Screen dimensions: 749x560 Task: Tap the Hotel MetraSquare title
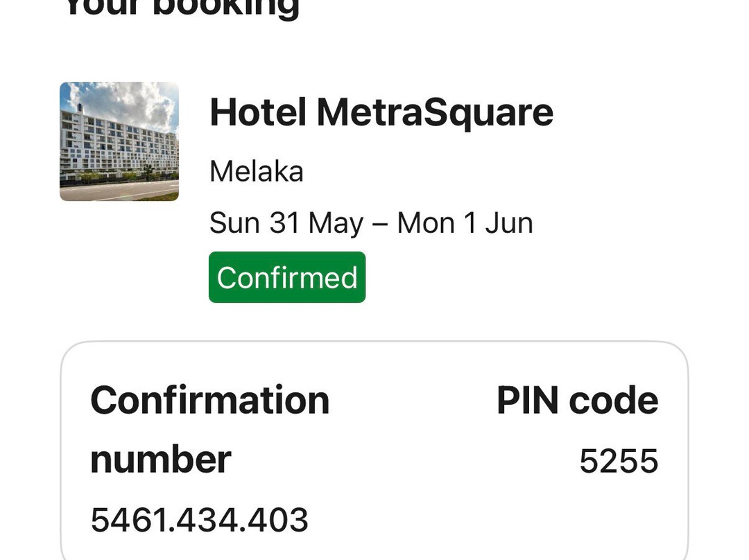pos(381,113)
